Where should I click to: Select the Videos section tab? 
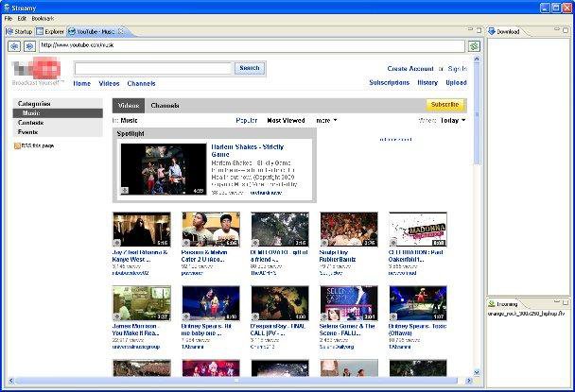pos(129,106)
